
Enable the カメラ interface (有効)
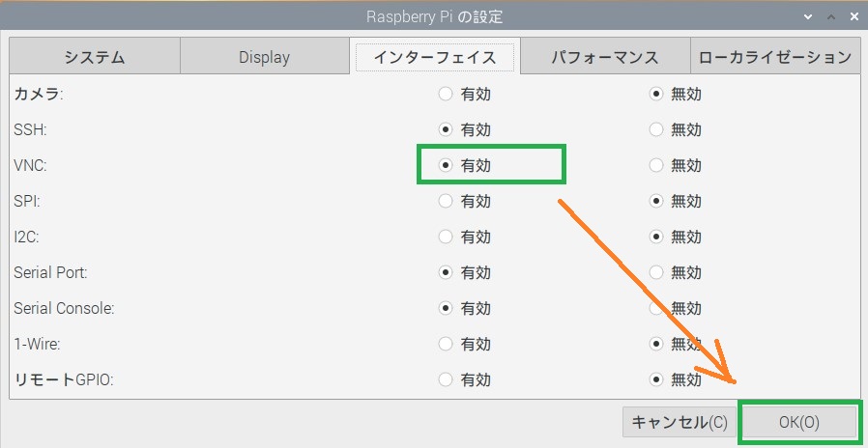tap(446, 94)
